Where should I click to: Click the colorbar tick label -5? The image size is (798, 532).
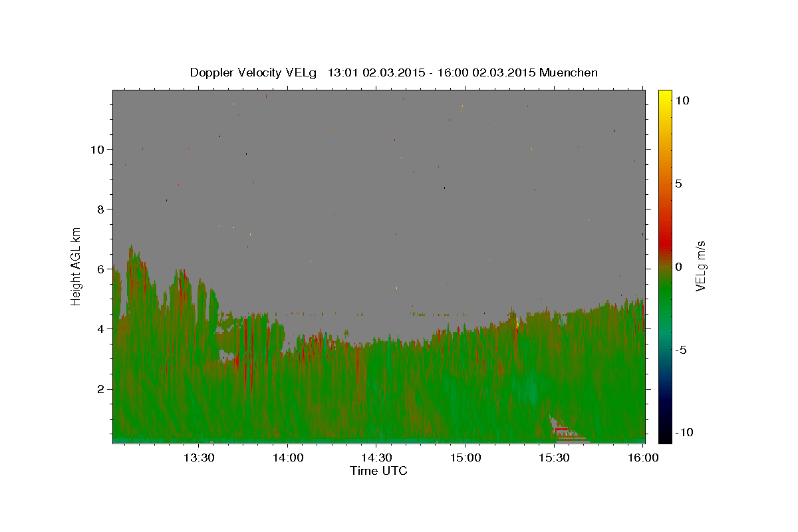pos(681,350)
